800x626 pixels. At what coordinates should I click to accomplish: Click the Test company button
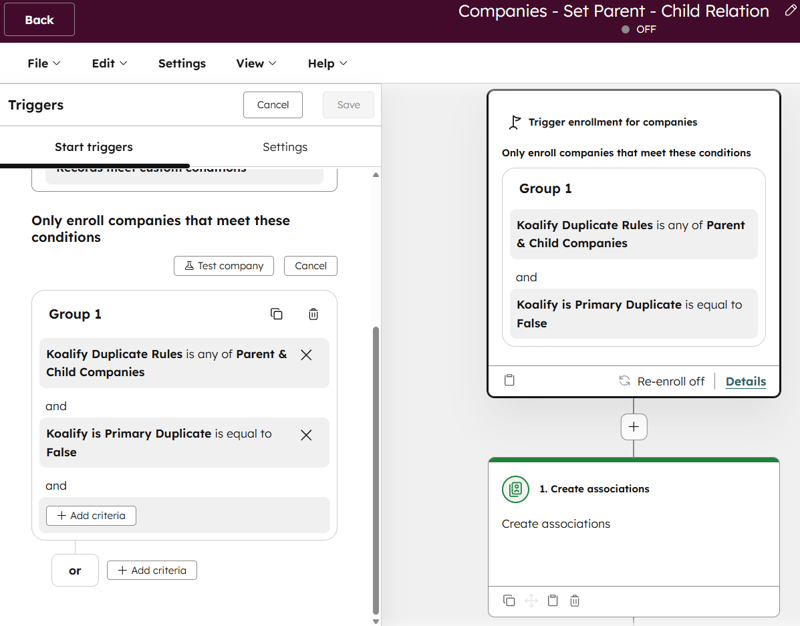pos(223,266)
